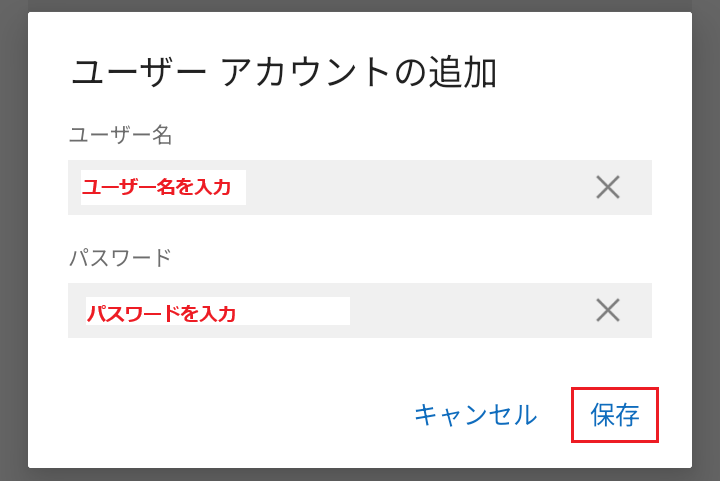This screenshot has width=720, height=481.
Task: Clear the ユーザー名 field with its X icon
Action: [x=608, y=187]
